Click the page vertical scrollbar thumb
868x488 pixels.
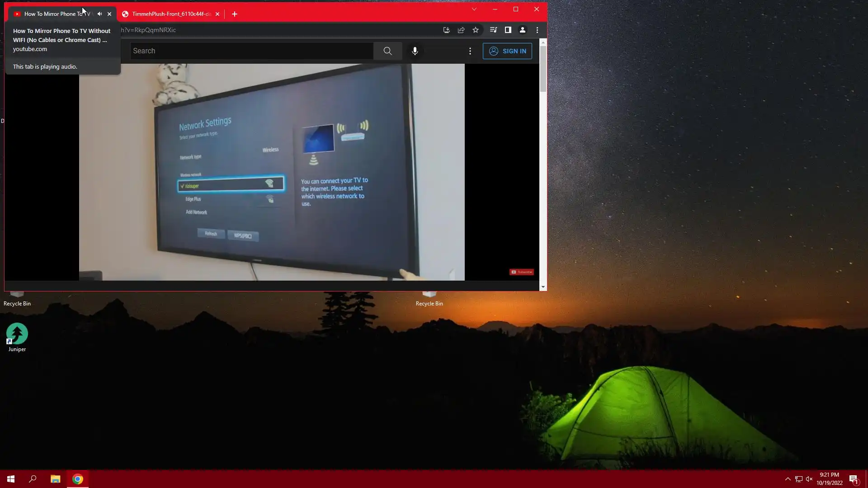pos(543,68)
